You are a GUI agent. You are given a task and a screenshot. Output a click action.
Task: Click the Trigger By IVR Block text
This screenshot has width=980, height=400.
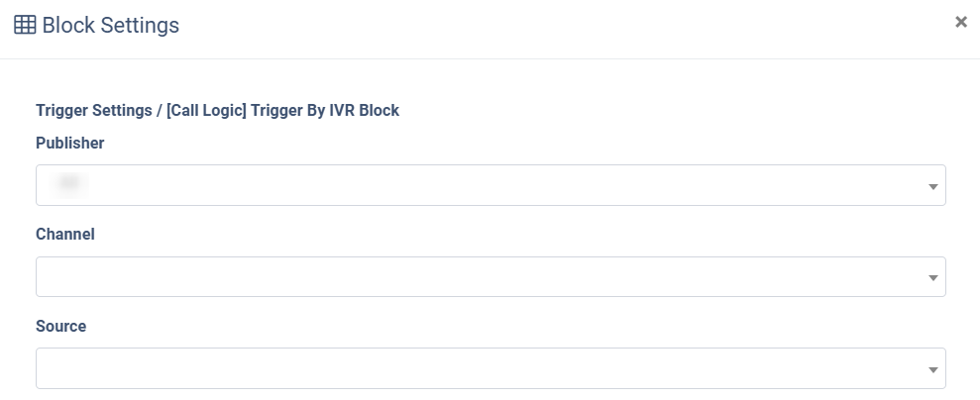tap(325, 111)
